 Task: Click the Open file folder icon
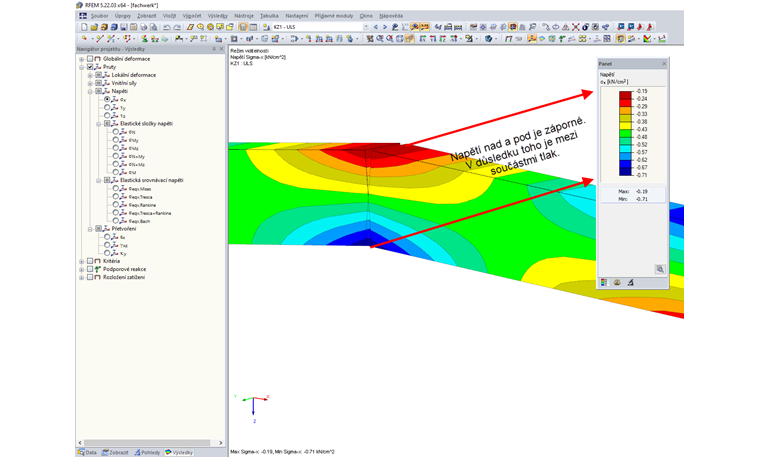point(95,27)
